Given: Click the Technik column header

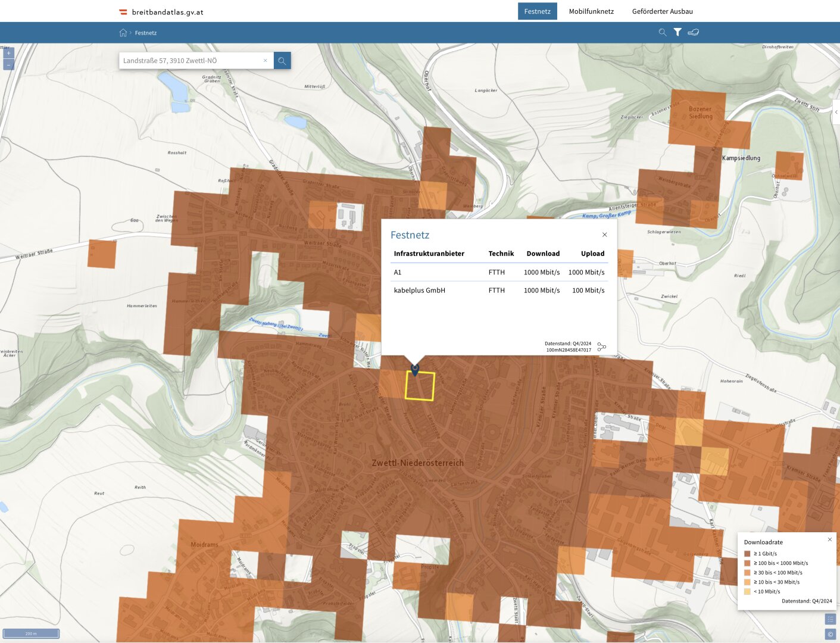Looking at the screenshot, I should 501,254.
